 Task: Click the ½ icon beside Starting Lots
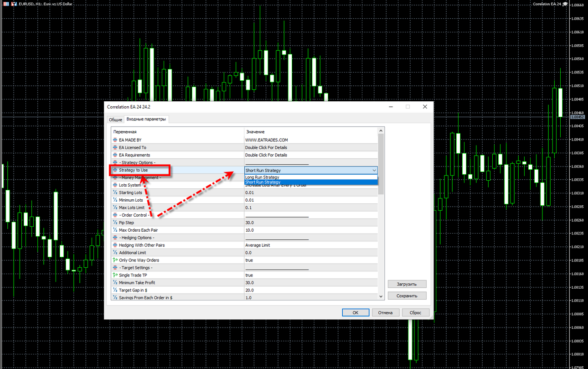pos(115,192)
